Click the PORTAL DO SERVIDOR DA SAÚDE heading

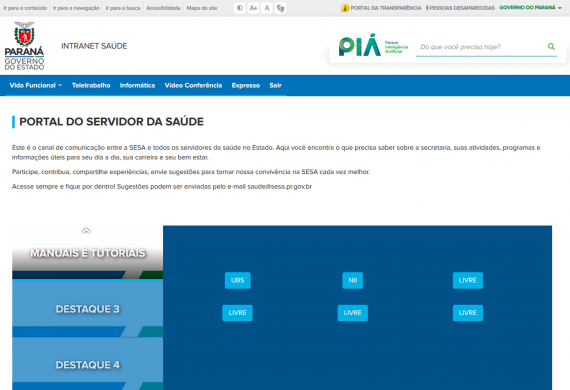(x=111, y=121)
